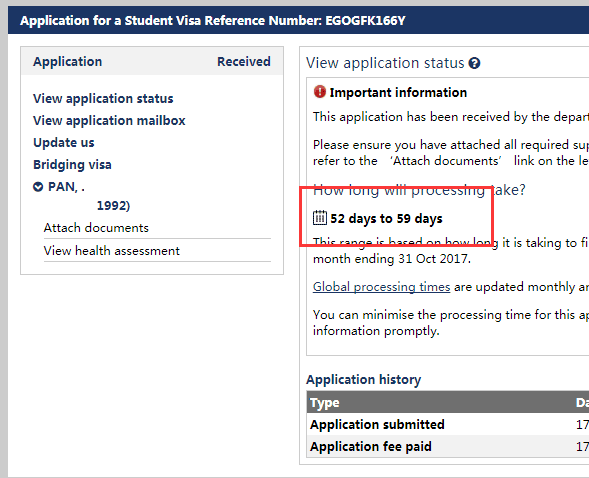This screenshot has width=589, height=478.
Task: Select Update us in sidebar
Action: click(63, 143)
